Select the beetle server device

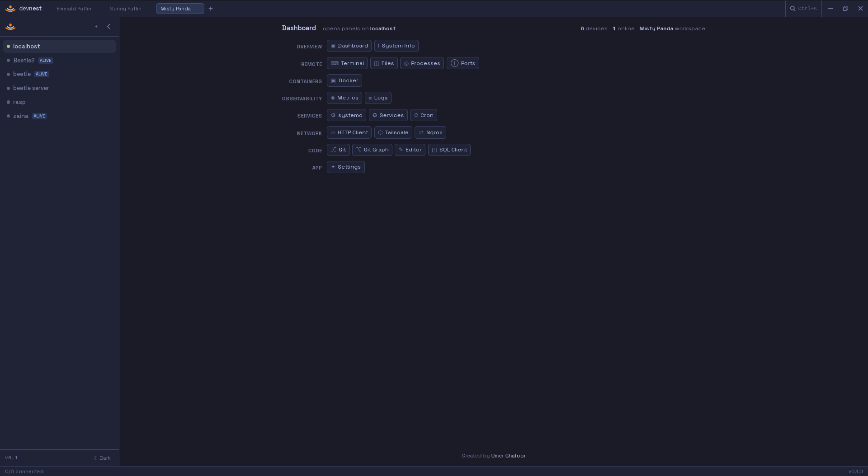click(x=59, y=88)
